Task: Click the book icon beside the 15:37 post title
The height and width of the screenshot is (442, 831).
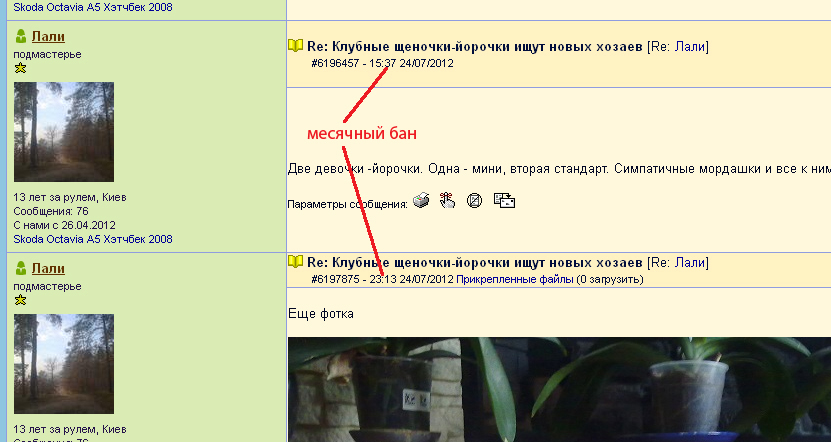Action: [295, 45]
